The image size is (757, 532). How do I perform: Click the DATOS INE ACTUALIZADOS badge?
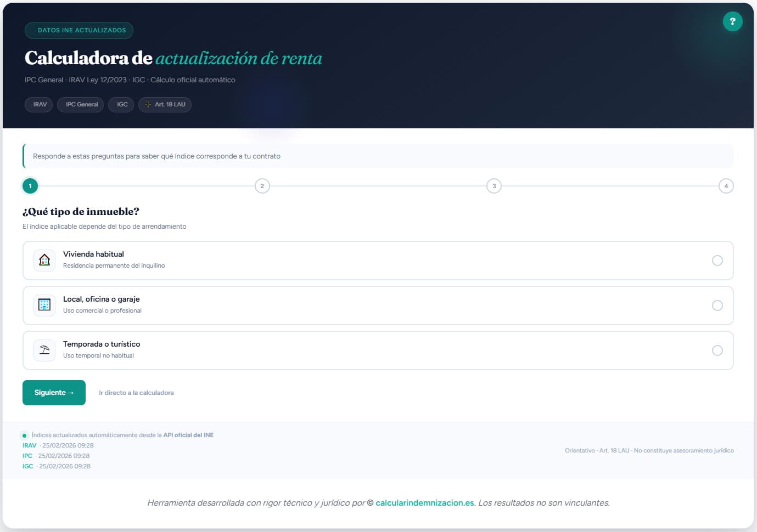coord(79,30)
